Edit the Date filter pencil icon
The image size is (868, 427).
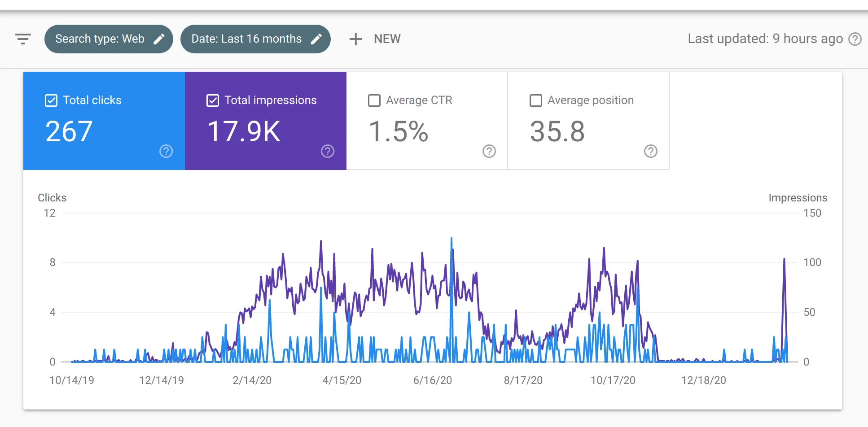click(x=316, y=39)
